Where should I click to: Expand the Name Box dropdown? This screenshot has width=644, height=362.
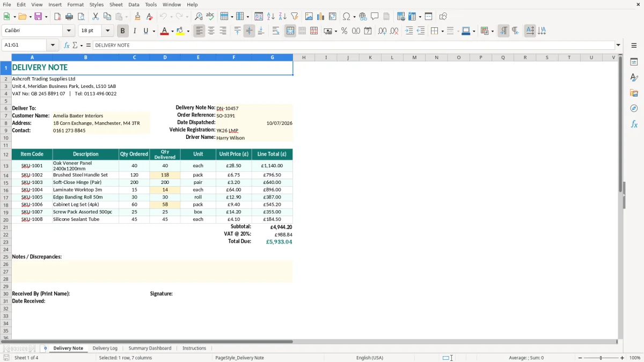[x=53, y=46]
